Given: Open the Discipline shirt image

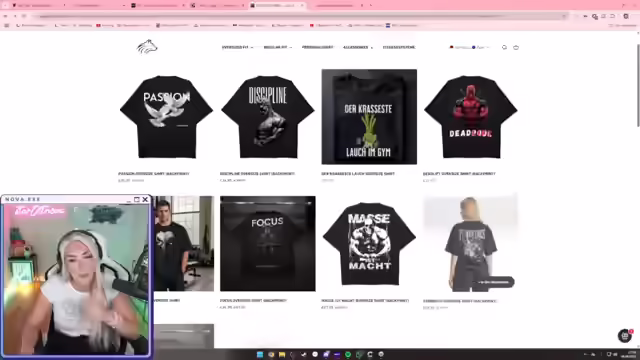Looking at the screenshot, I should pos(268,117).
